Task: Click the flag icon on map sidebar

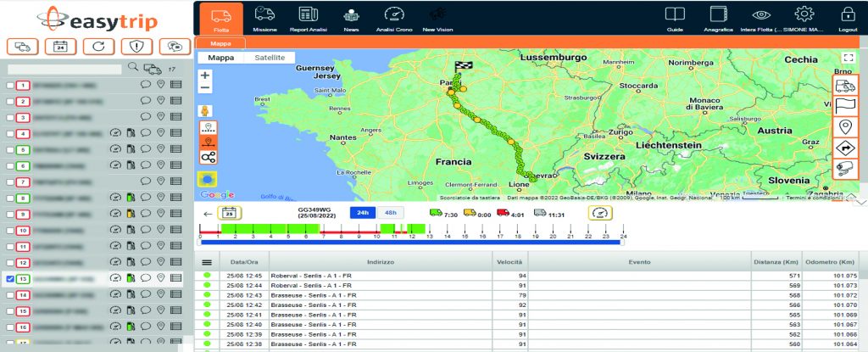Action: tap(845, 106)
